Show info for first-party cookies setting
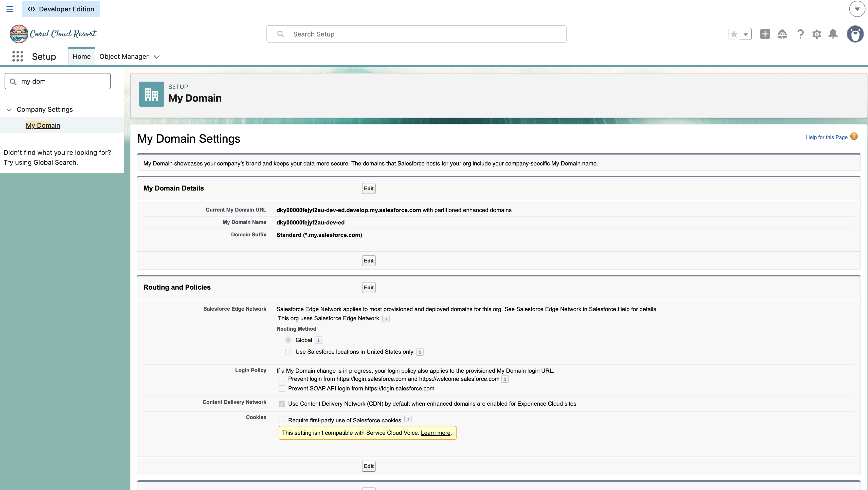Image resolution: width=868 pixels, height=490 pixels. click(408, 419)
